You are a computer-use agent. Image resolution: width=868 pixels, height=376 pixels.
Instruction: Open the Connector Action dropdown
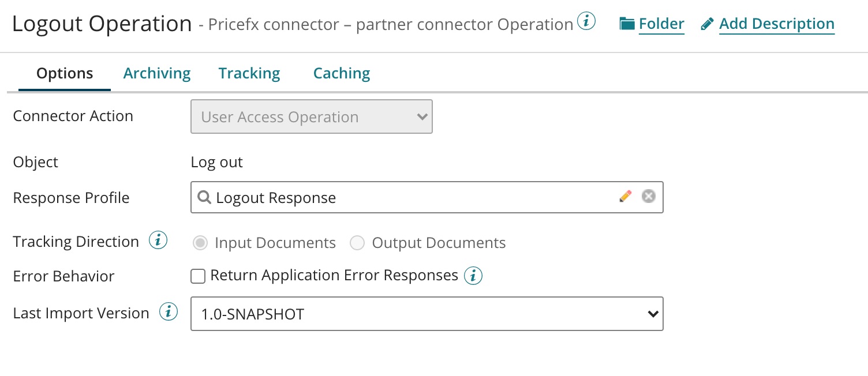pos(311,117)
